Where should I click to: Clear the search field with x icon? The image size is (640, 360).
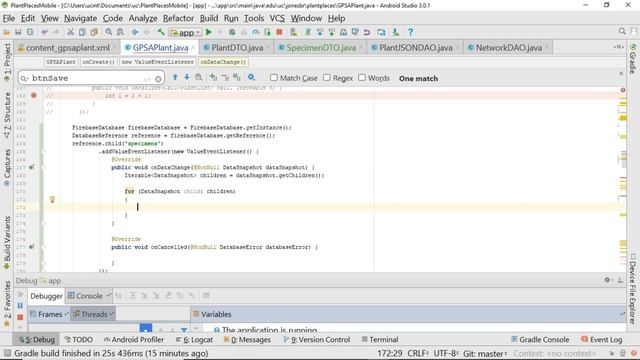click(x=158, y=79)
